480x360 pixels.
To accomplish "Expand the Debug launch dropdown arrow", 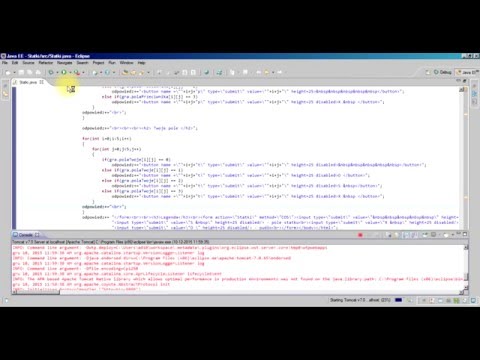I will tap(57, 72).
